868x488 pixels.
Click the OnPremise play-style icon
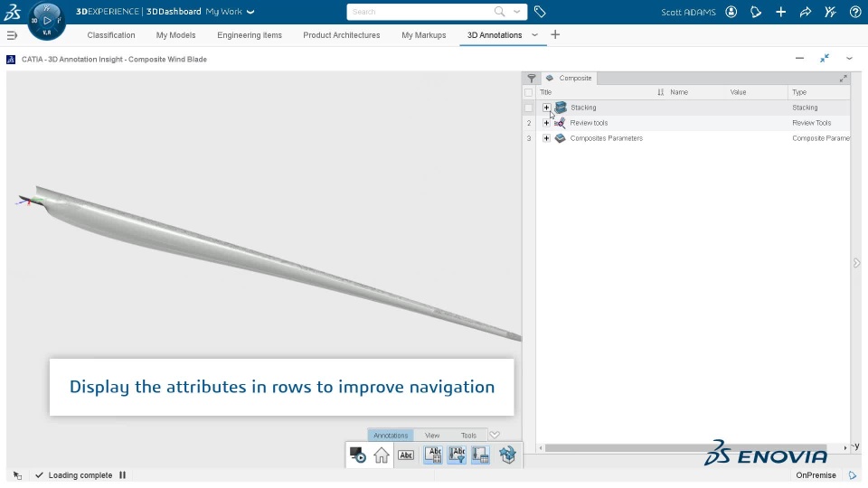853,475
